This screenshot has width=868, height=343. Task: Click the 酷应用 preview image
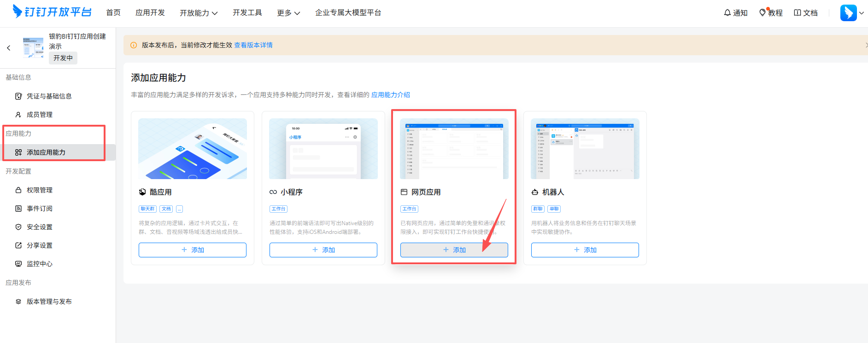pos(193,149)
